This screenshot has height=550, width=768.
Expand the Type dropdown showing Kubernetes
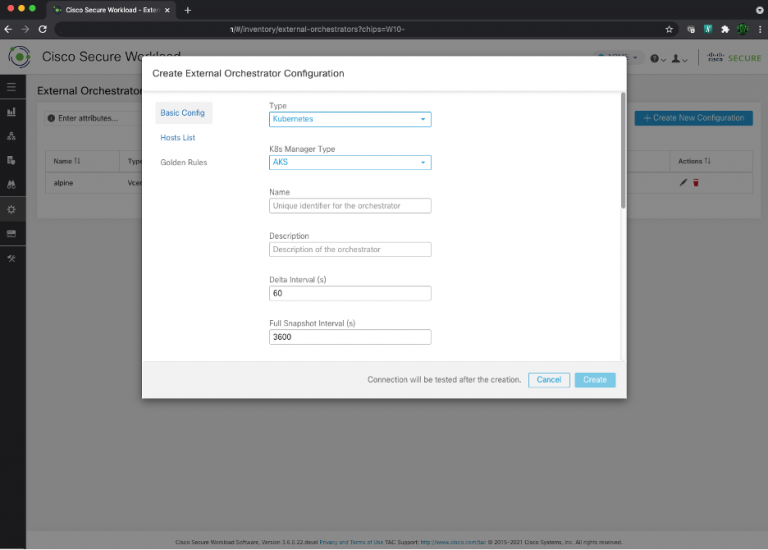click(x=350, y=119)
